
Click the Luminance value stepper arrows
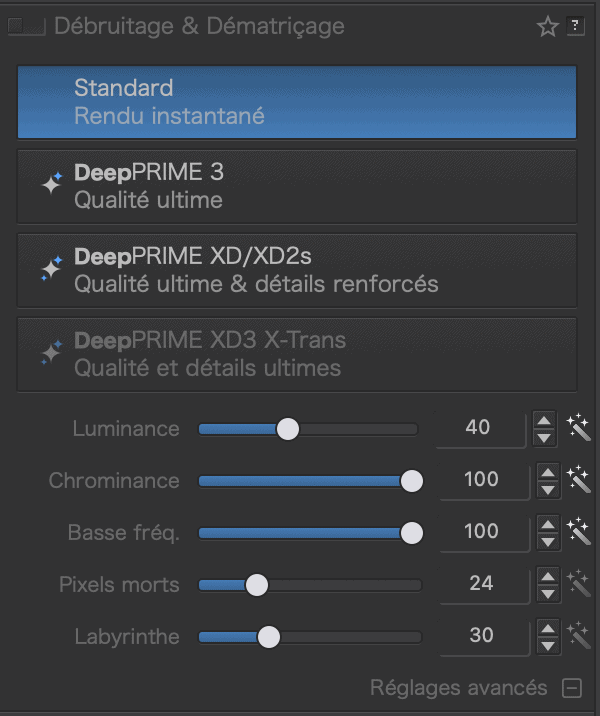(x=544, y=429)
